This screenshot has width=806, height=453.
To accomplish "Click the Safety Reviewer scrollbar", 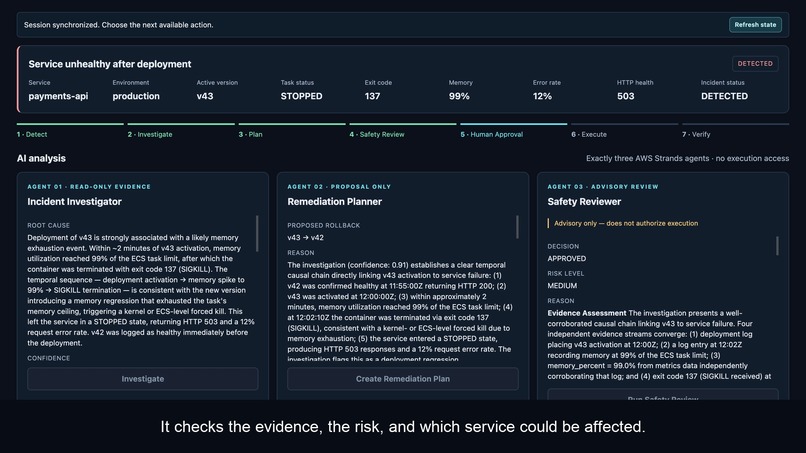I will pos(777,245).
